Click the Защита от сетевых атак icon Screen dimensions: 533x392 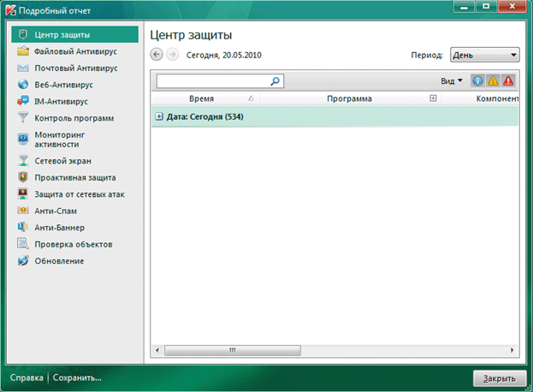(23, 193)
